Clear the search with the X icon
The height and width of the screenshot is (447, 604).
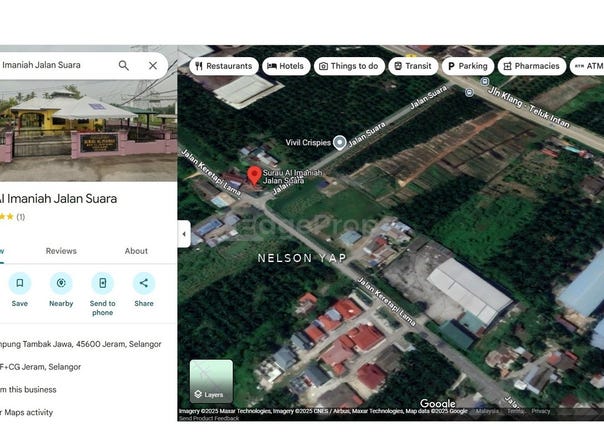[x=153, y=66]
